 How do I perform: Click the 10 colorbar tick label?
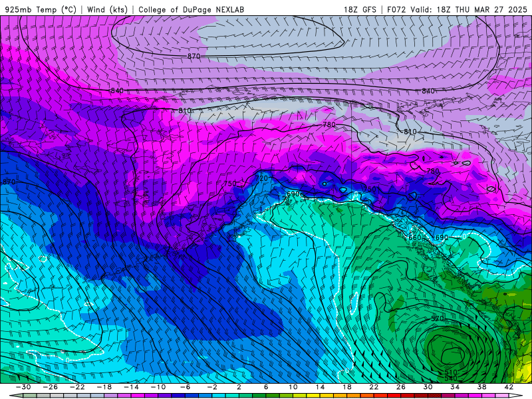point(293,387)
